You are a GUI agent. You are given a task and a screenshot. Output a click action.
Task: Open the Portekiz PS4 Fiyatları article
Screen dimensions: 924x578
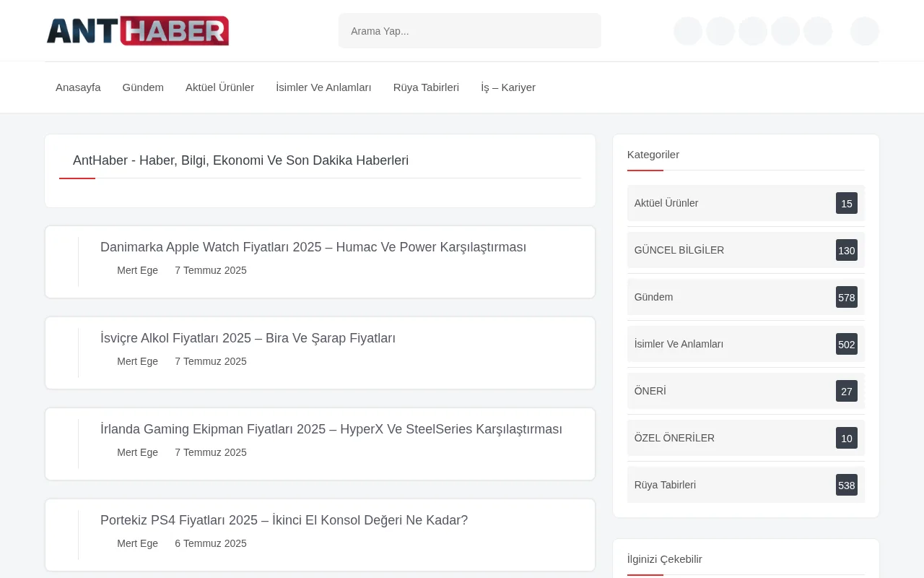(x=284, y=520)
